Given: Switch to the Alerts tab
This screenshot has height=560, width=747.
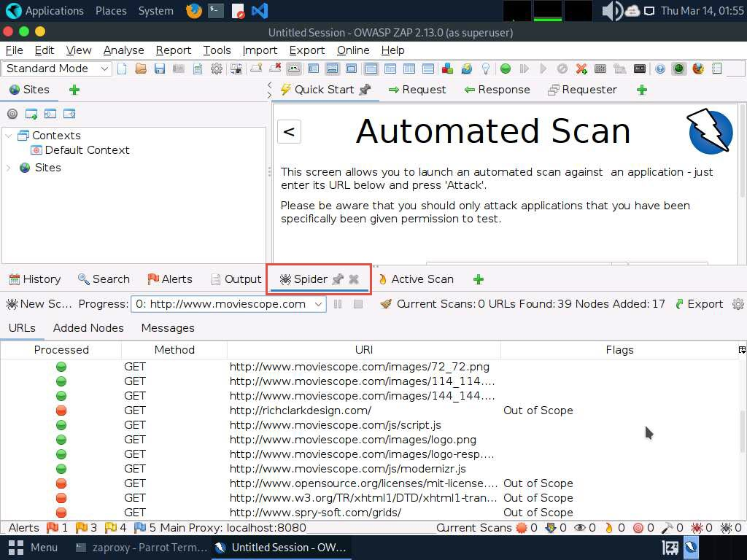Looking at the screenshot, I should pos(170,279).
